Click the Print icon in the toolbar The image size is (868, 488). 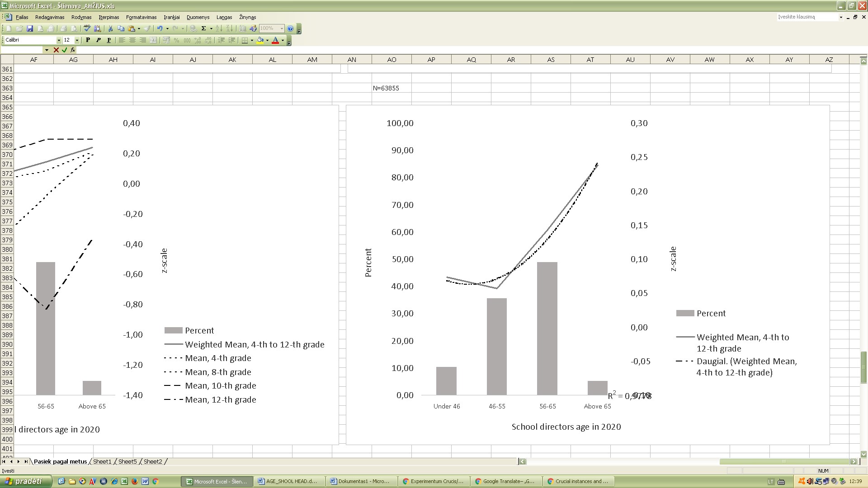click(63, 28)
